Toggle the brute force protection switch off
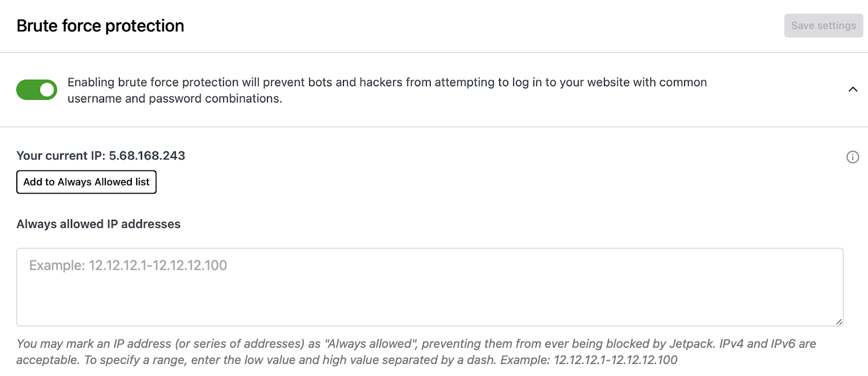The image size is (868, 376). tap(36, 90)
